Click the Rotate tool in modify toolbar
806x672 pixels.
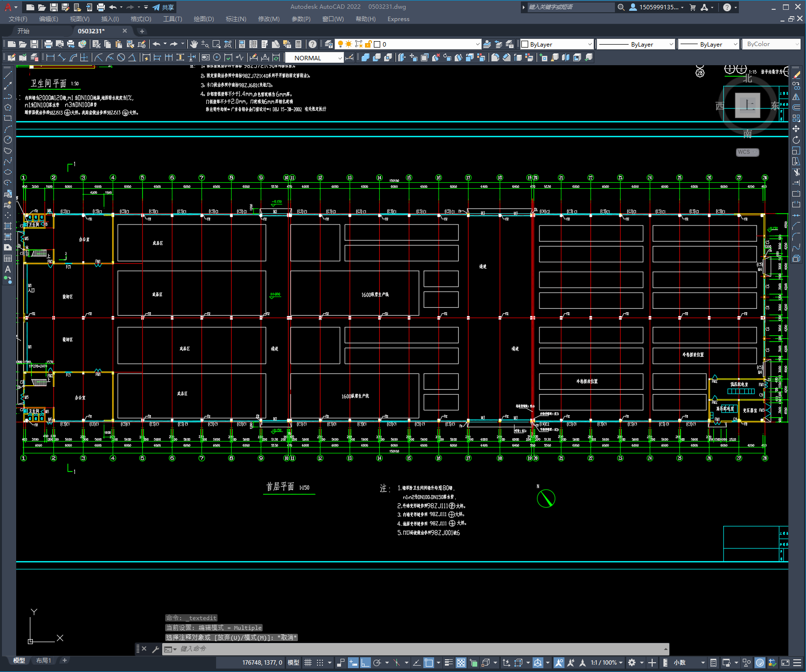coord(796,140)
